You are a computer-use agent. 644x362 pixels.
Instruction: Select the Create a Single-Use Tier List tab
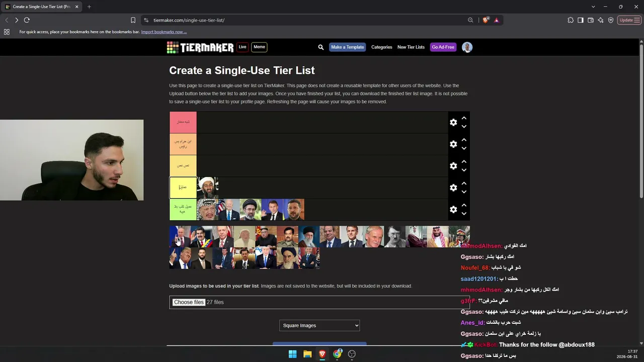click(41, 7)
